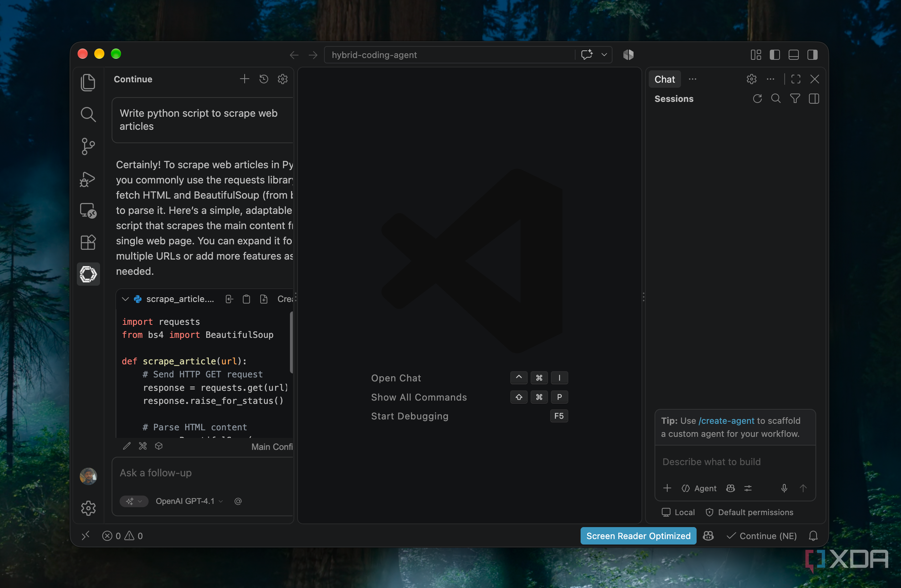Open the Extensions view

(x=88, y=242)
